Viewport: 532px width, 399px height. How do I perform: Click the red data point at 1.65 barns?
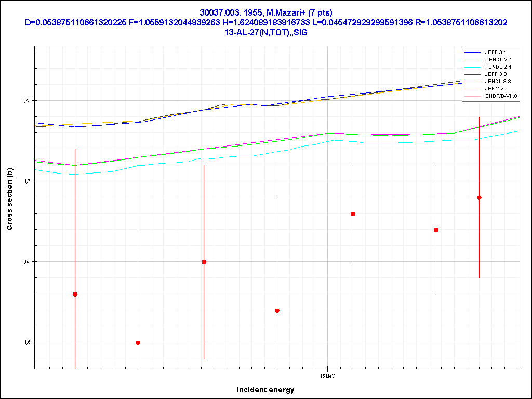[204, 262]
